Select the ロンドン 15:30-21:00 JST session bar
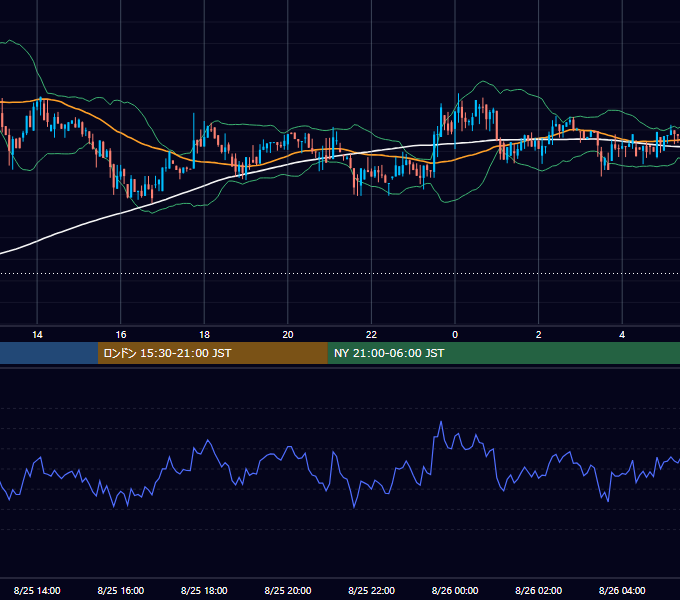The width and height of the screenshot is (680, 600). point(212,353)
